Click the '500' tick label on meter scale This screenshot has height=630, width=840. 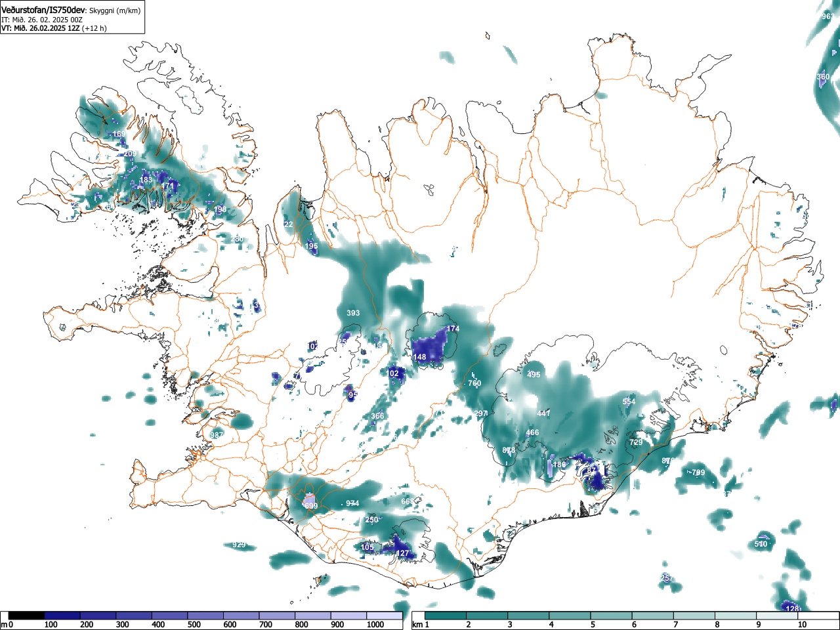tap(194, 625)
